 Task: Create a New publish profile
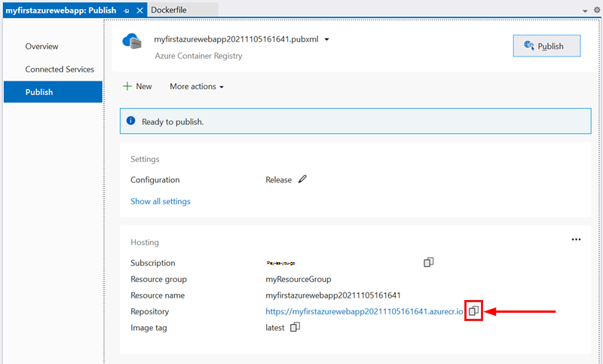coord(137,86)
